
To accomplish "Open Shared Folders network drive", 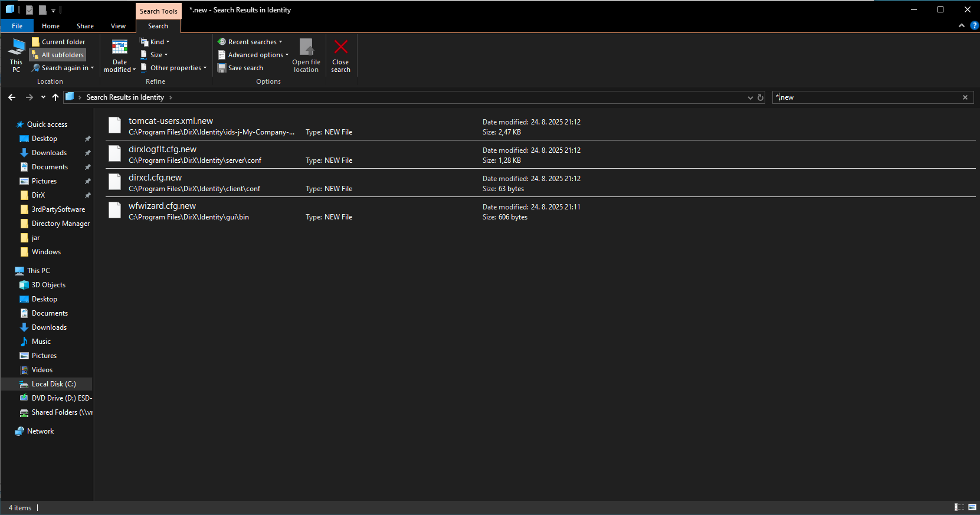I will point(61,412).
